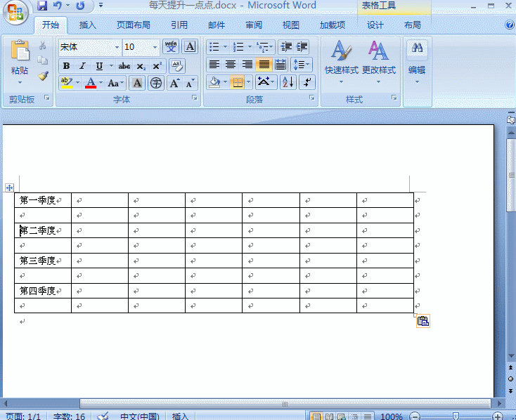Grow font size with large A

pos(174,83)
